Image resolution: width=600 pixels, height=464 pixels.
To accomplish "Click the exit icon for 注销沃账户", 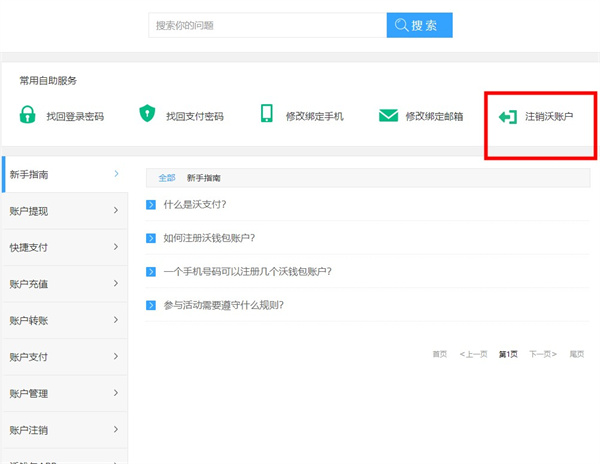I will point(508,116).
